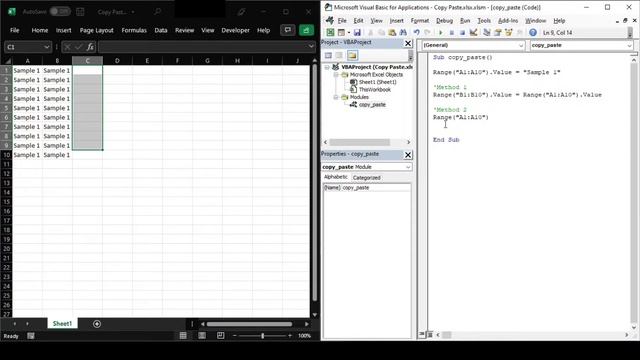Viewport: 640px width, 360px height.
Task: Click the Copy icon in VBA toolbar
Action: (381, 32)
